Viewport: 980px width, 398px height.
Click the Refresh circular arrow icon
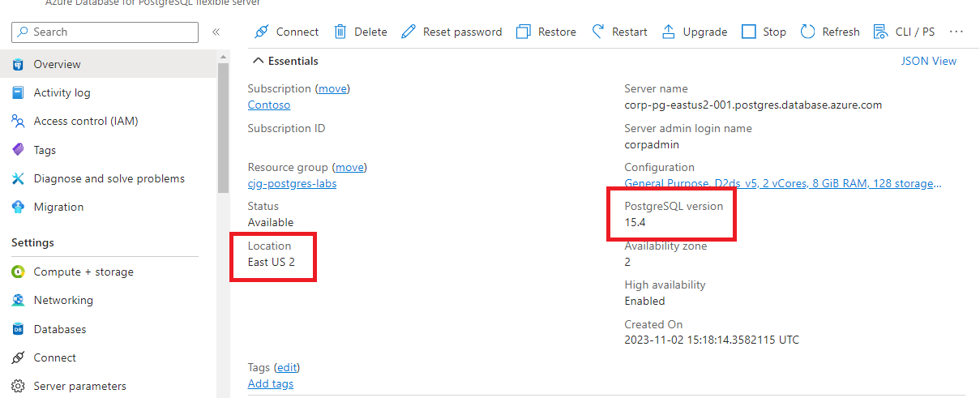tap(807, 32)
